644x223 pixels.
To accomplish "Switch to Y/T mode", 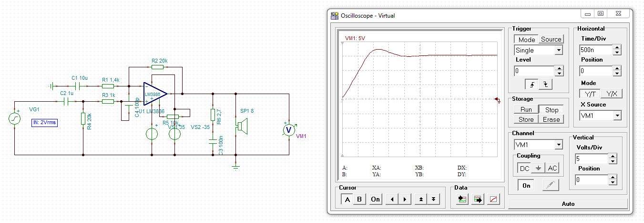I will 590,94.
